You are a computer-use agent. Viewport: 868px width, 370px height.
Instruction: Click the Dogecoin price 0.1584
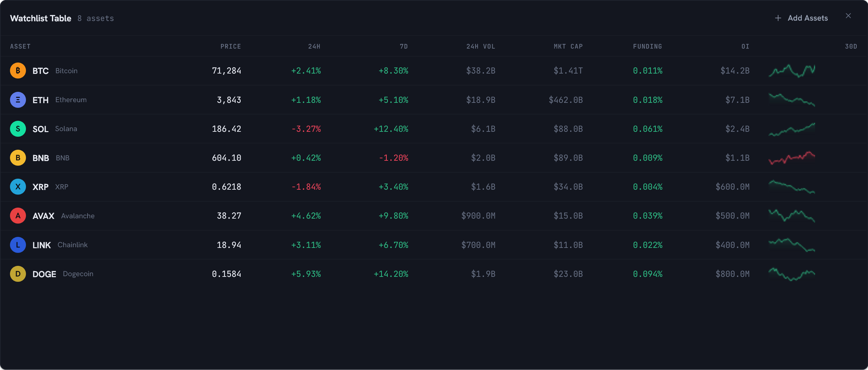click(x=226, y=274)
